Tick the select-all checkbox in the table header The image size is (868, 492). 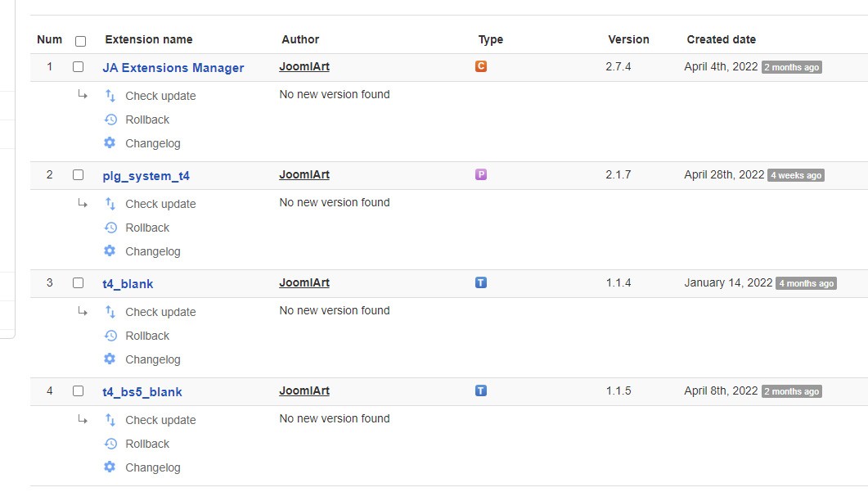(x=80, y=41)
